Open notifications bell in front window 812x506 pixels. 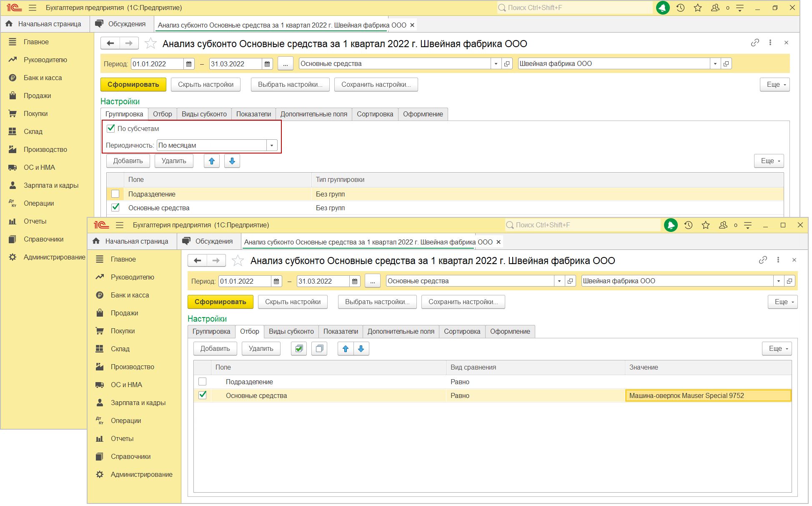[671, 225]
